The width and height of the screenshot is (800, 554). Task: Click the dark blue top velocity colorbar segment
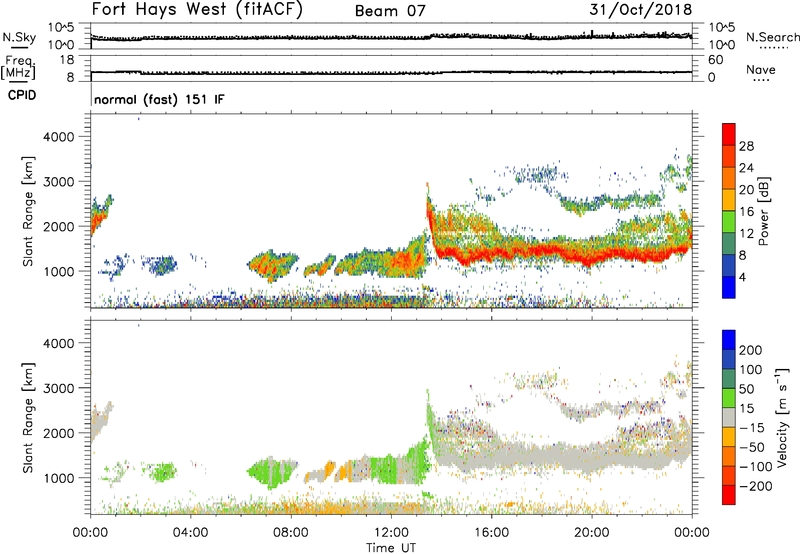pyautogui.click(x=729, y=340)
